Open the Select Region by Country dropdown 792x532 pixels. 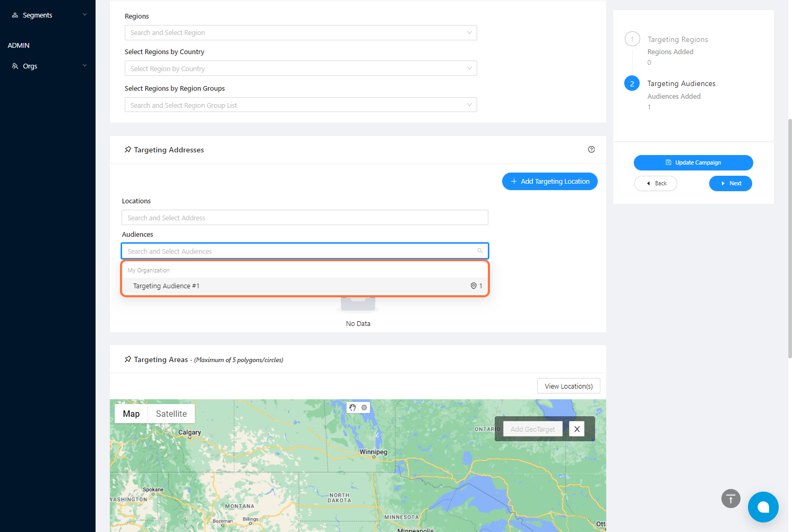pyautogui.click(x=301, y=68)
